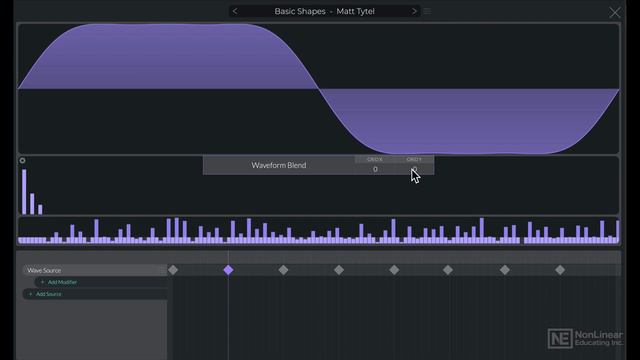Image resolution: width=640 pixels, height=360 pixels.
Task: Click the third harmonic amplitude bar
Action: click(x=40, y=209)
